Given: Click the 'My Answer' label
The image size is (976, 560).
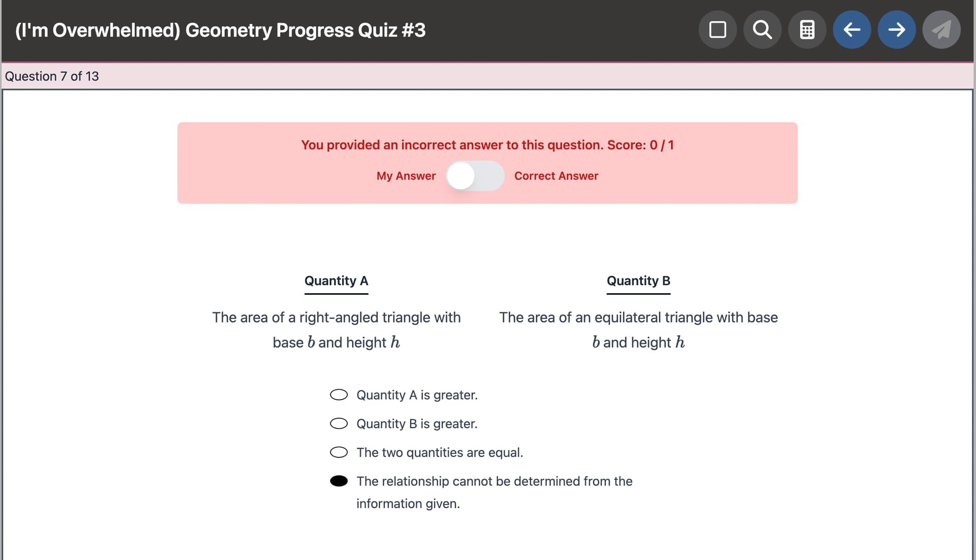Looking at the screenshot, I should [x=406, y=176].
